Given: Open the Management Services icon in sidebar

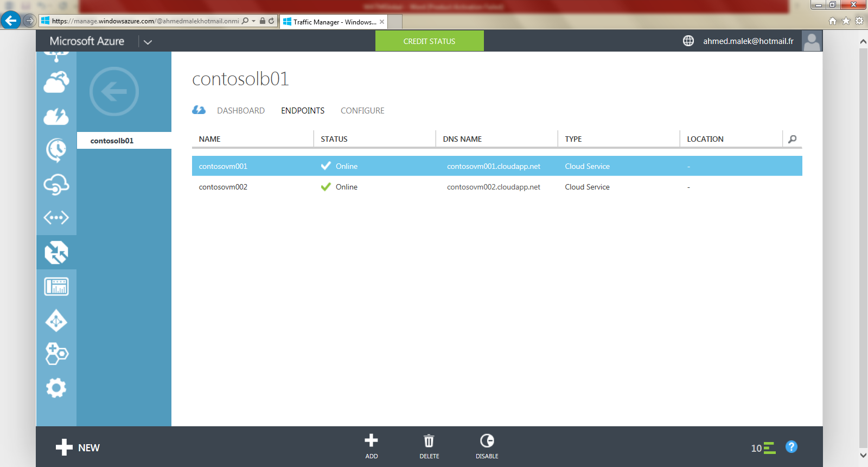Looking at the screenshot, I should coord(56,286).
